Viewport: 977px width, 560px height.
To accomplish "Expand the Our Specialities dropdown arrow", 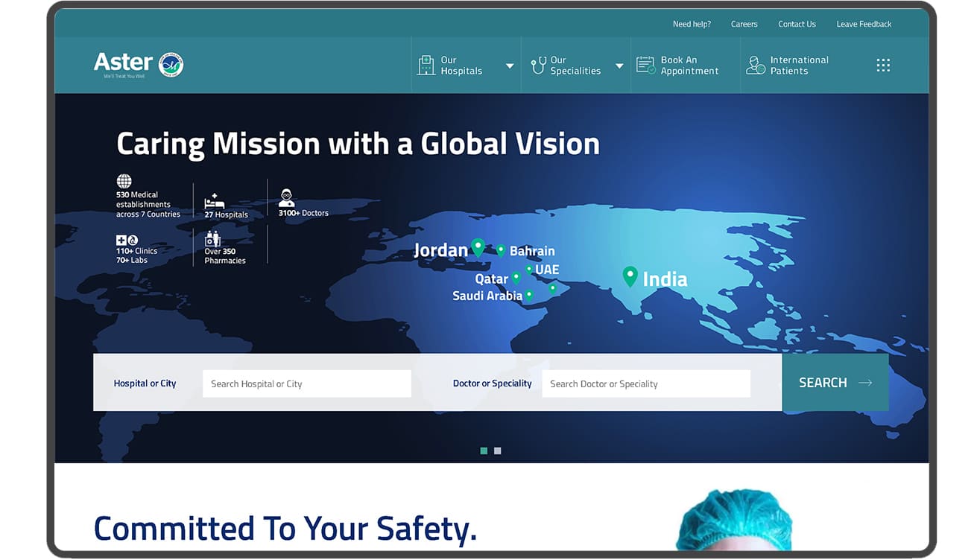I will click(x=619, y=66).
